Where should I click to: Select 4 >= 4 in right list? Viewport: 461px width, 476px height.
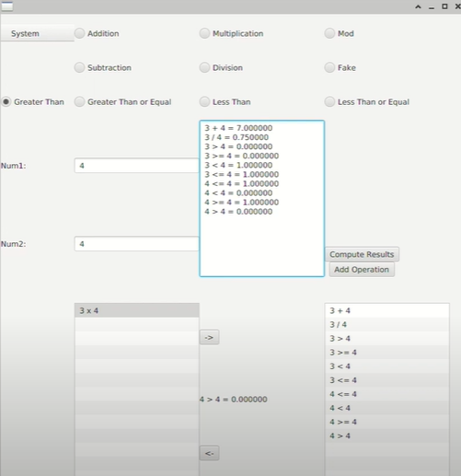point(387,422)
